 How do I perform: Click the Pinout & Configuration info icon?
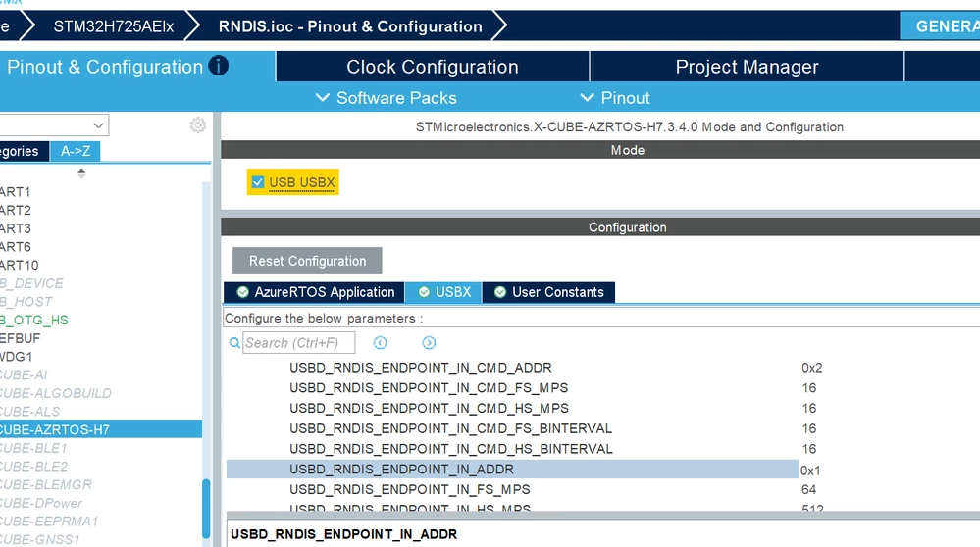[218, 66]
